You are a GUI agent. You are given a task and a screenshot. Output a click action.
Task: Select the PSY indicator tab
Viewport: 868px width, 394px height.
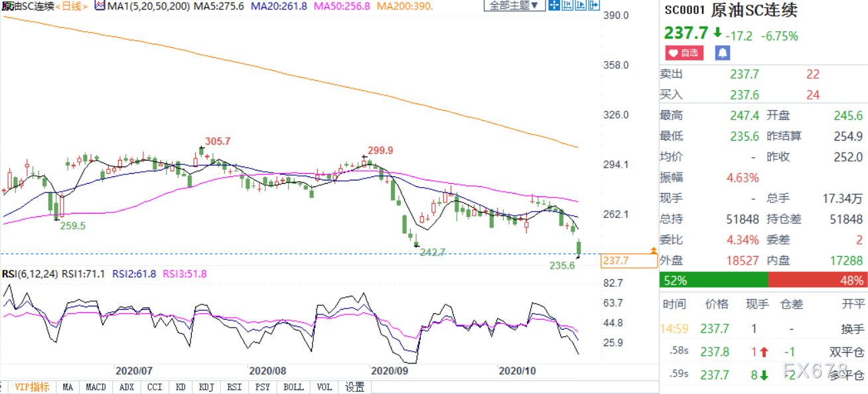coord(263,387)
